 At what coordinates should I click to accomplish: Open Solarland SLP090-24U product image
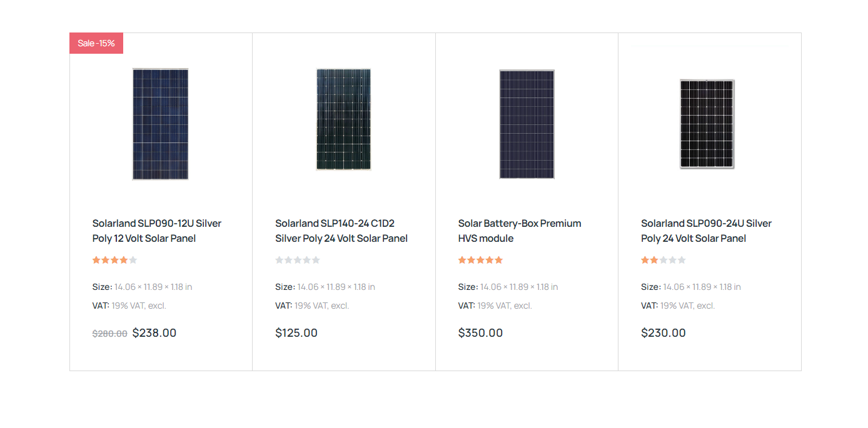(707, 124)
